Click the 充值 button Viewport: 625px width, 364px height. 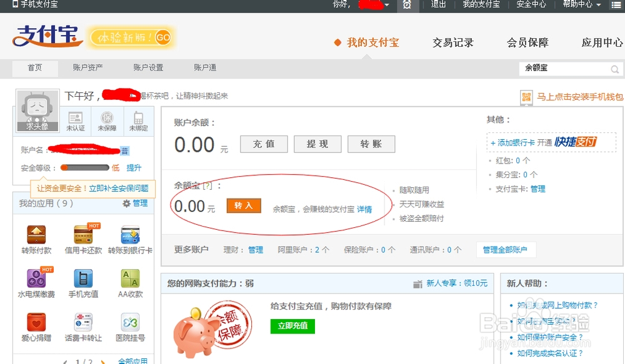pyautogui.click(x=264, y=144)
